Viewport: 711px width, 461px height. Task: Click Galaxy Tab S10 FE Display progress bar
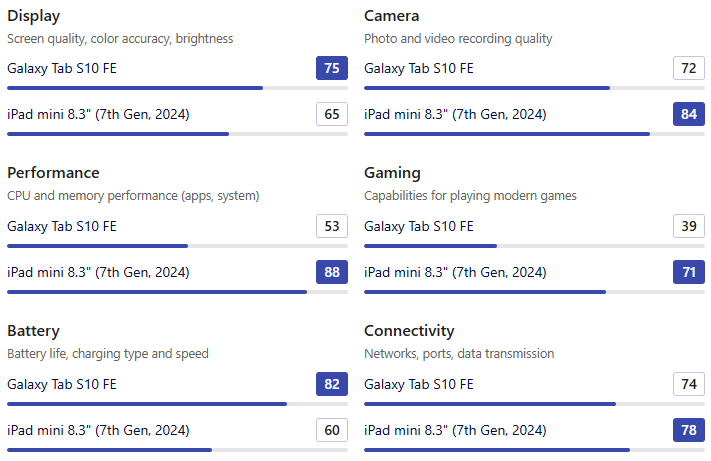point(177,88)
